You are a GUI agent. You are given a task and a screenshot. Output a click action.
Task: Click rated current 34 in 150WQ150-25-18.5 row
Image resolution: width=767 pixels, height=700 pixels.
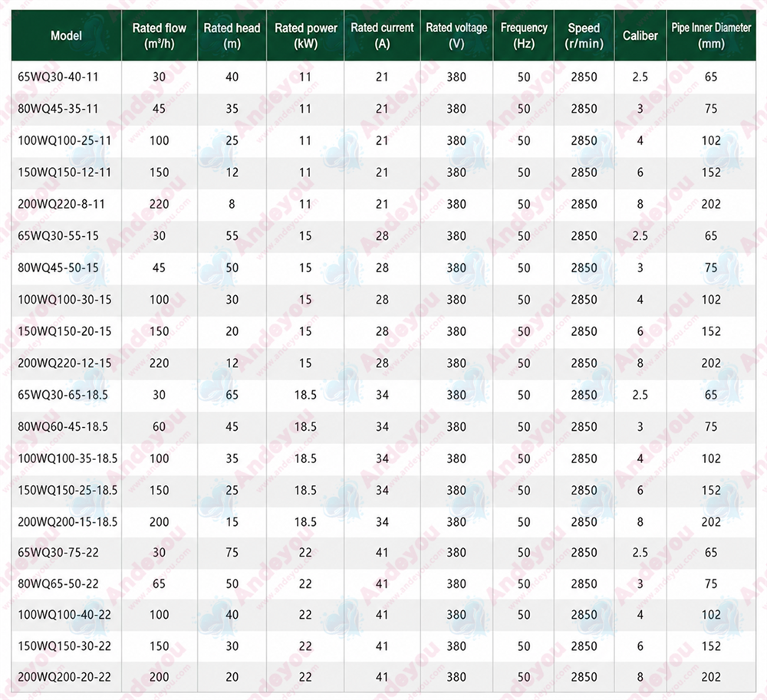click(382, 490)
